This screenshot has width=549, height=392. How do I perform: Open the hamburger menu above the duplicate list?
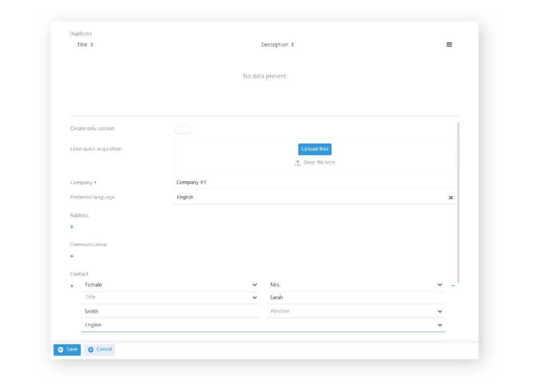tap(449, 44)
